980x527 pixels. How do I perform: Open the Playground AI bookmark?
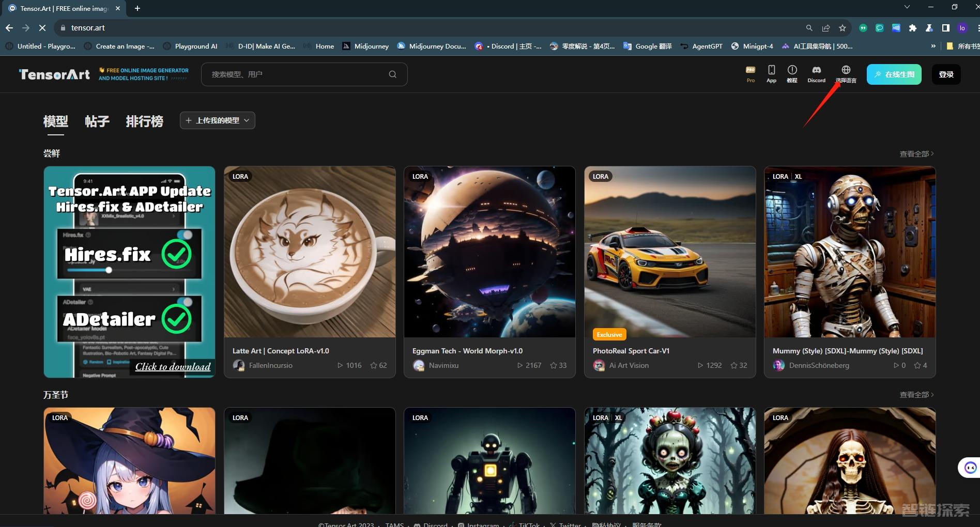click(x=190, y=46)
